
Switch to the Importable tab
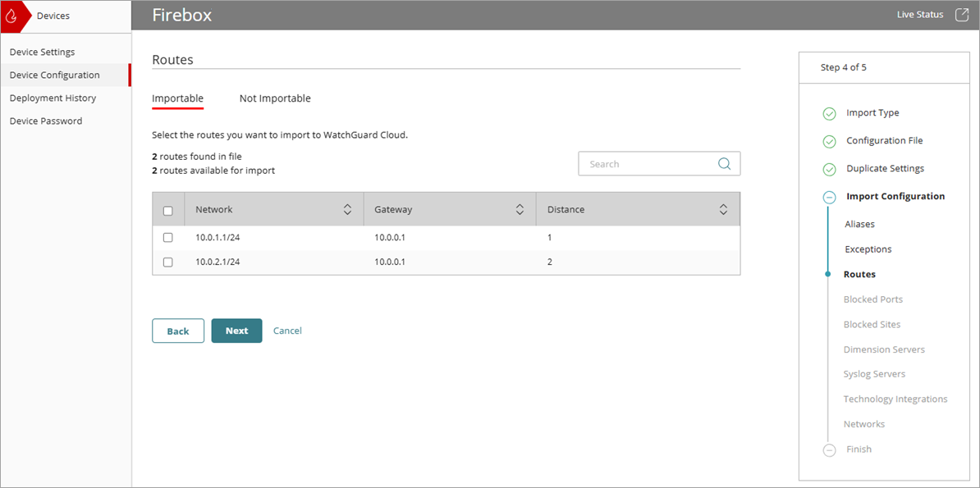point(177,98)
